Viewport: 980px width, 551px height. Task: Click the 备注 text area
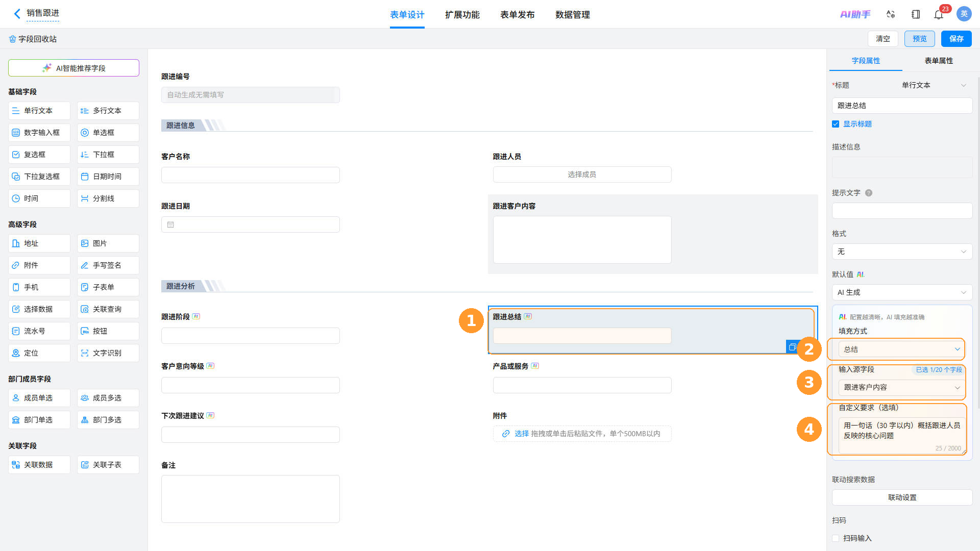tap(251, 499)
